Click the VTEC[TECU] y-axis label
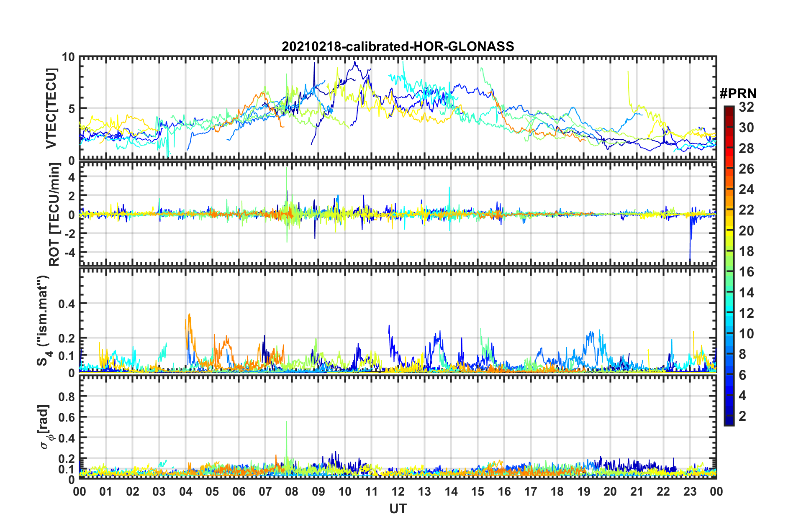796x532 pixels. tap(51, 108)
